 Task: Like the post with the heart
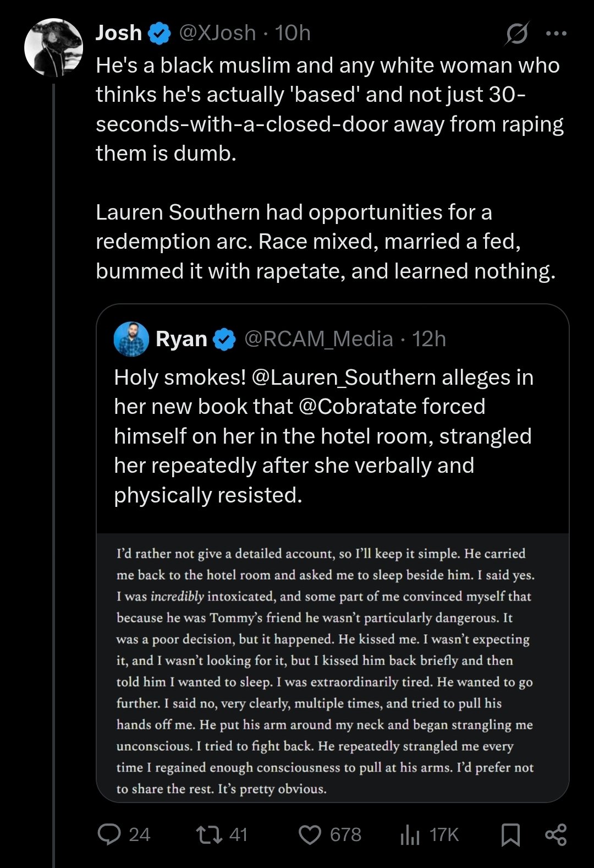click(310, 834)
